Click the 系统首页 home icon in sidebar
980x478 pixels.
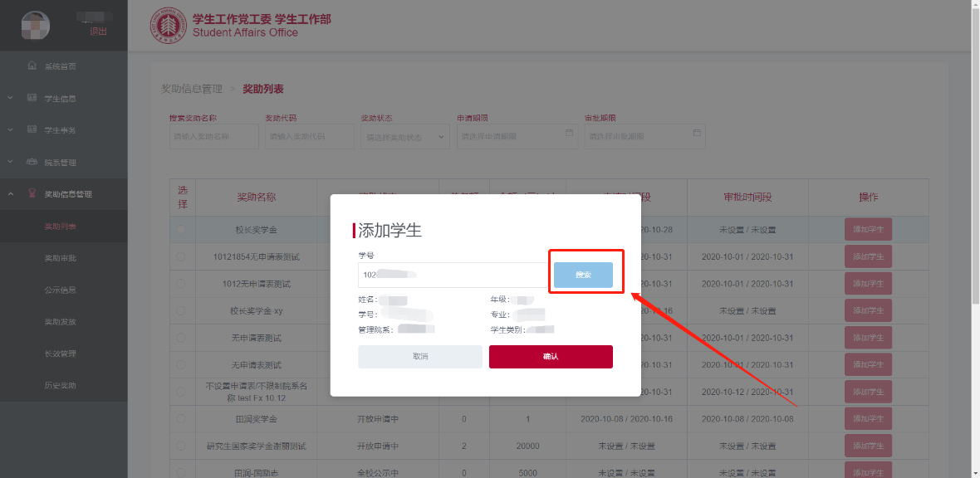(x=32, y=66)
